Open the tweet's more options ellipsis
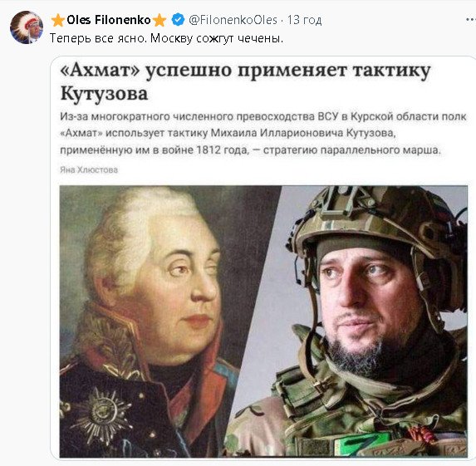Screen dimensions: 476x466 (x=471, y=20)
